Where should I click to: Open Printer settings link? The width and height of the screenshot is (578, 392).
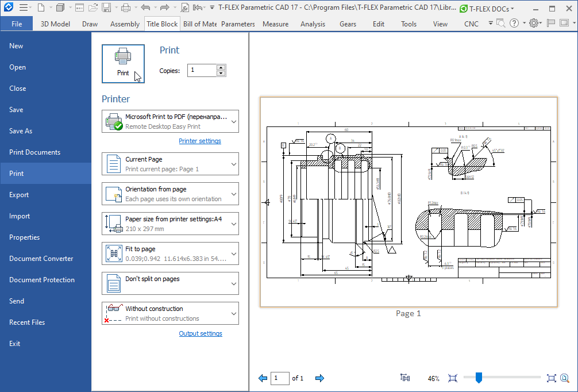[200, 141]
